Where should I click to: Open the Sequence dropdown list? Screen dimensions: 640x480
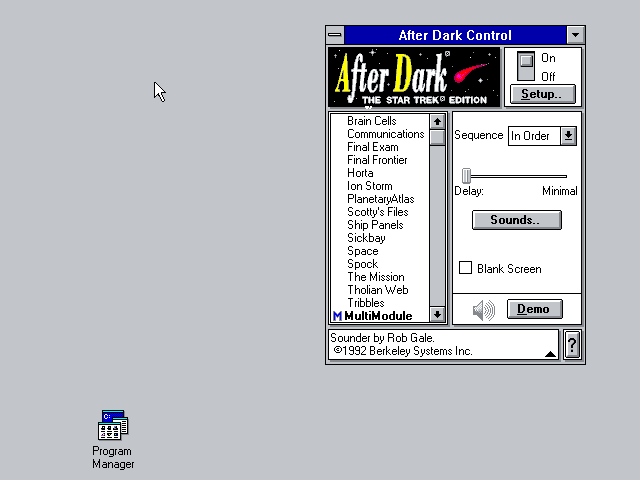click(568, 135)
